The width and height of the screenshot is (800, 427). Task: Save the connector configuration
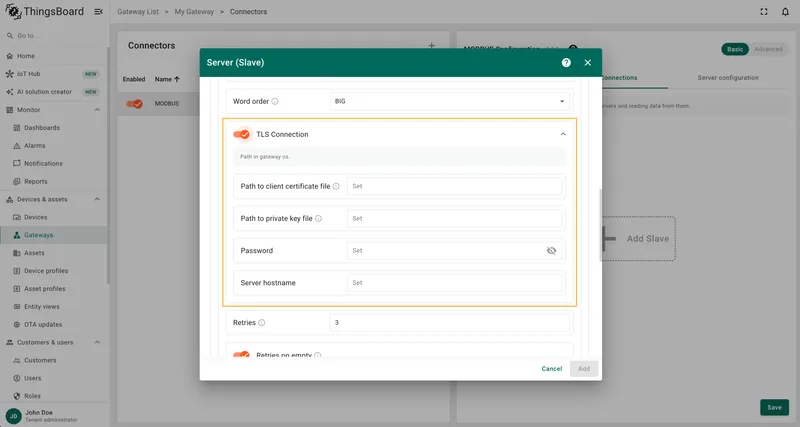pos(774,407)
